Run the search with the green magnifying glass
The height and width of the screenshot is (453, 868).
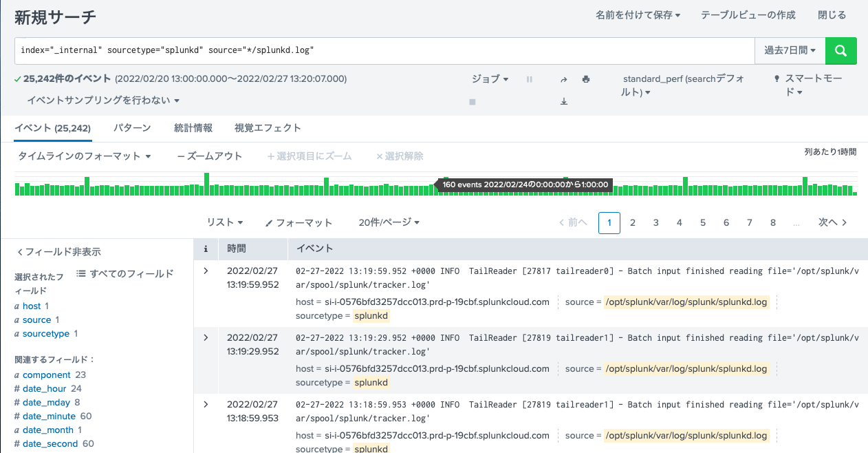(x=840, y=50)
